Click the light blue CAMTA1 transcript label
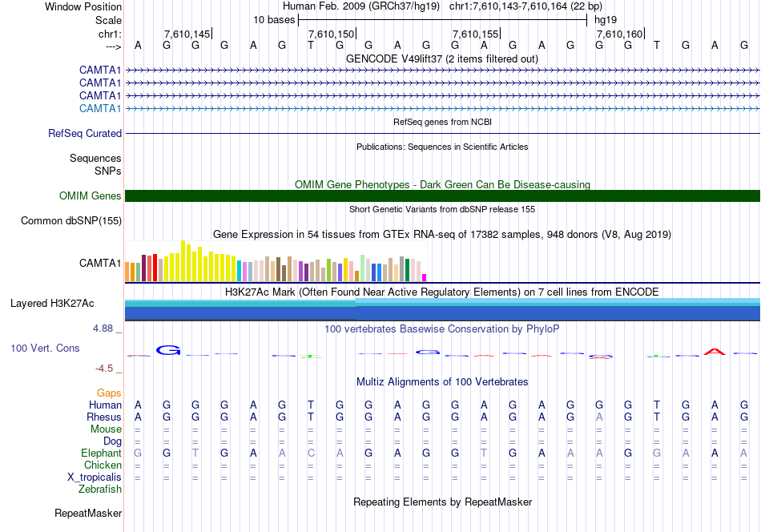The image size is (761, 532). tap(100, 108)
